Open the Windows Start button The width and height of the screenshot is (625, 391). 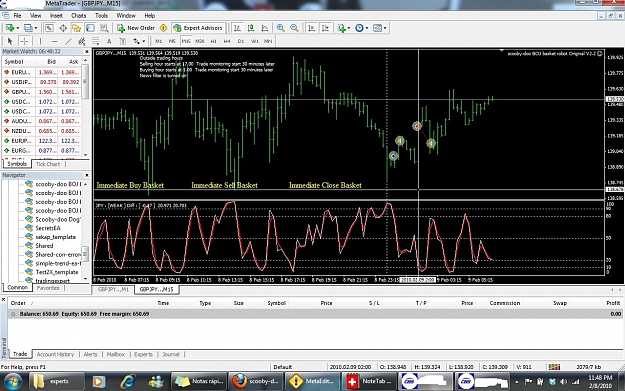13,381
